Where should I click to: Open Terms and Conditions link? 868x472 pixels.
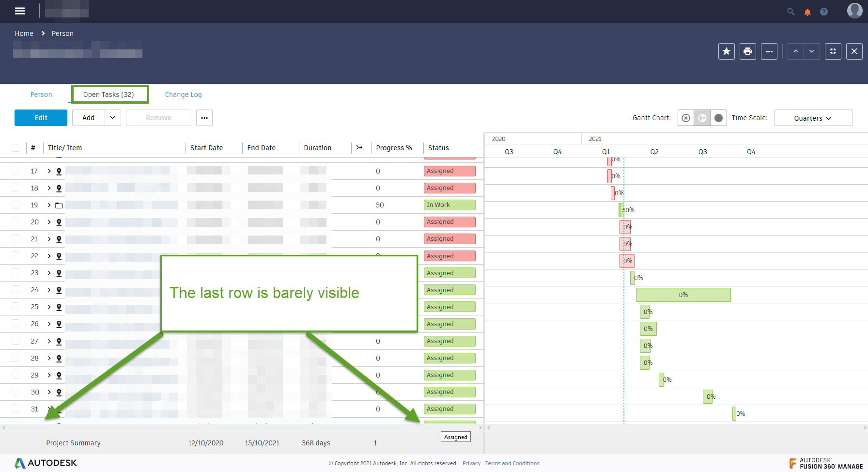[x=512, y=463]
